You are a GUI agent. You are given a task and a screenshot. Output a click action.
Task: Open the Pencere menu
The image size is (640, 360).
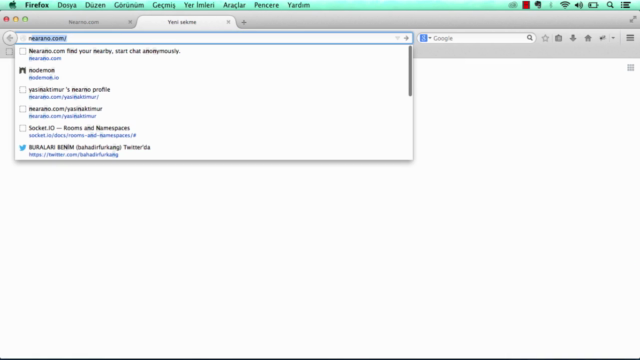[267, 5]
